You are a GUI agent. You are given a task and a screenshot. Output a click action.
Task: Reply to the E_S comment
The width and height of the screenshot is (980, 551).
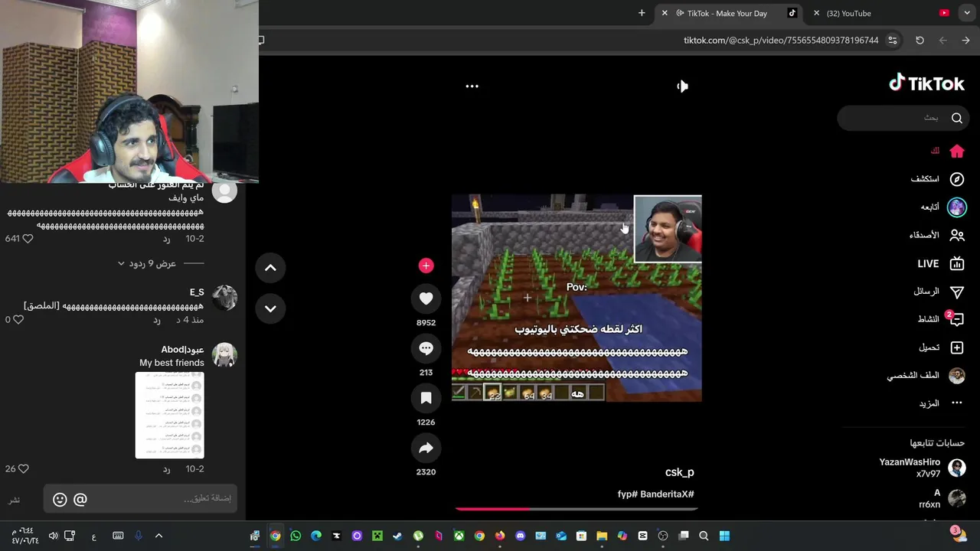tap(156, 320)
